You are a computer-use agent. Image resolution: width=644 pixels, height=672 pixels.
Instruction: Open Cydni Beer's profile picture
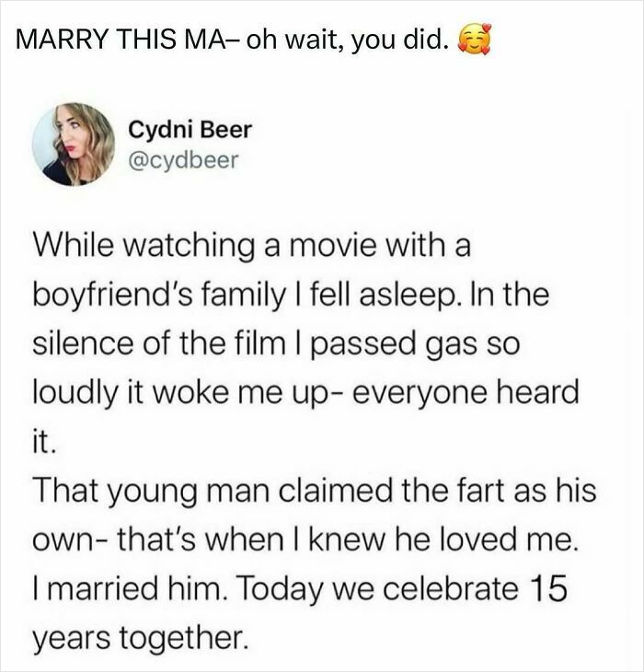[74, 145]
